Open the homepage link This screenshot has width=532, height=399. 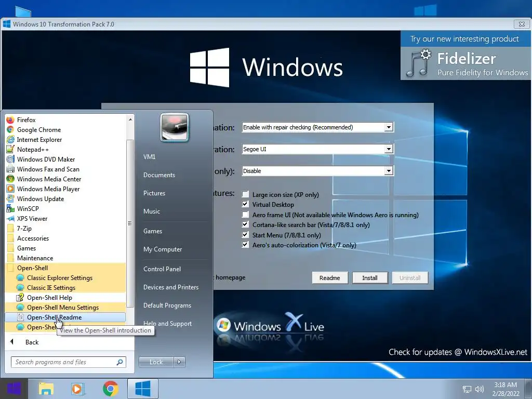point(230,277)
